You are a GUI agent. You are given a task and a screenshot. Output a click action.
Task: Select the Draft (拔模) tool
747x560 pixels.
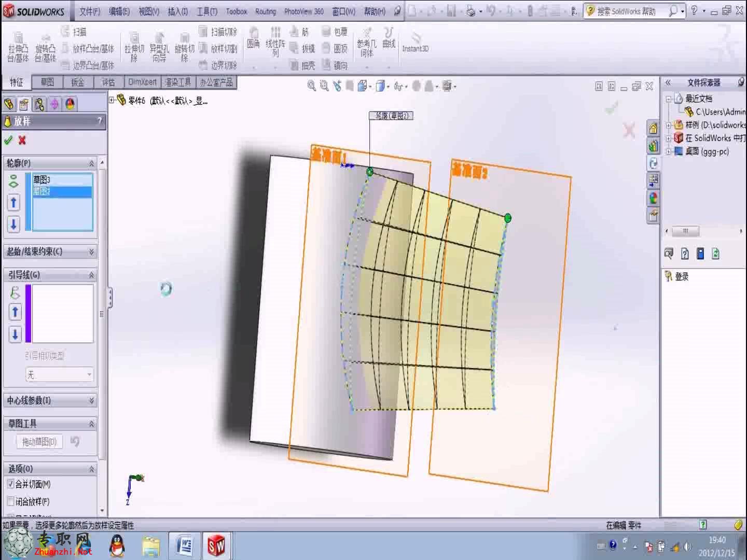click(303, 48)
